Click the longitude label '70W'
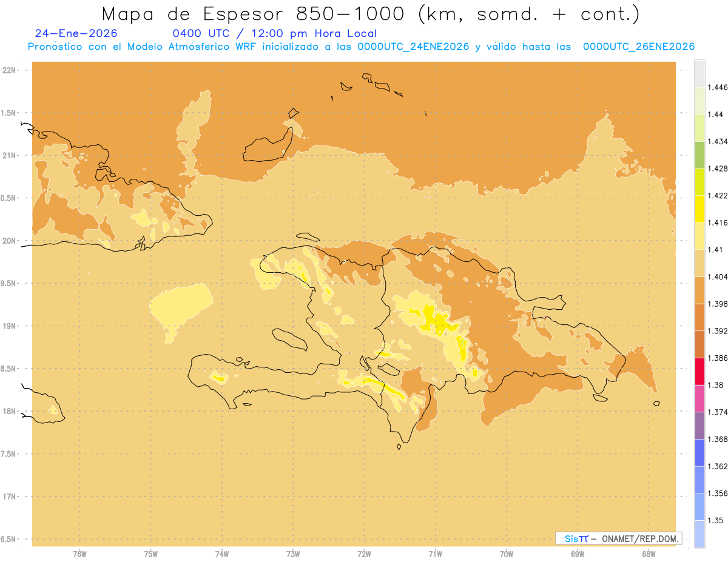728x562 pixels. pyautogui.click(x=507, y=554)
